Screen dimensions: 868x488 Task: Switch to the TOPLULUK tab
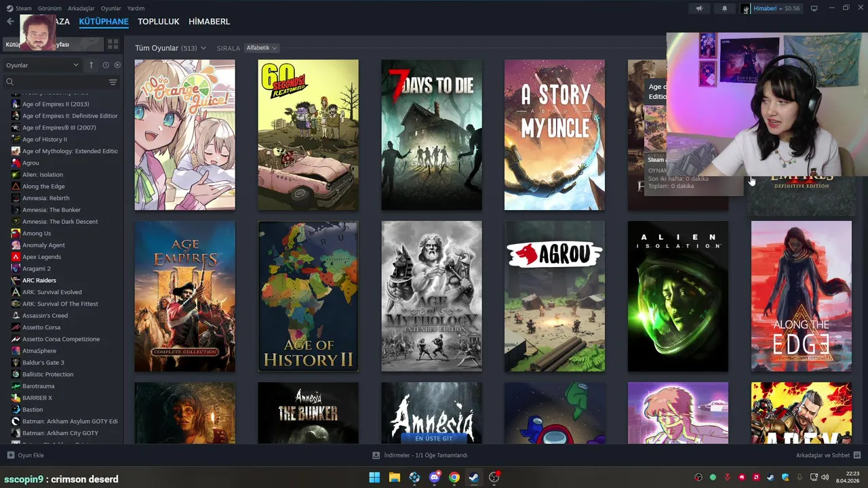[x=159, y=22]
